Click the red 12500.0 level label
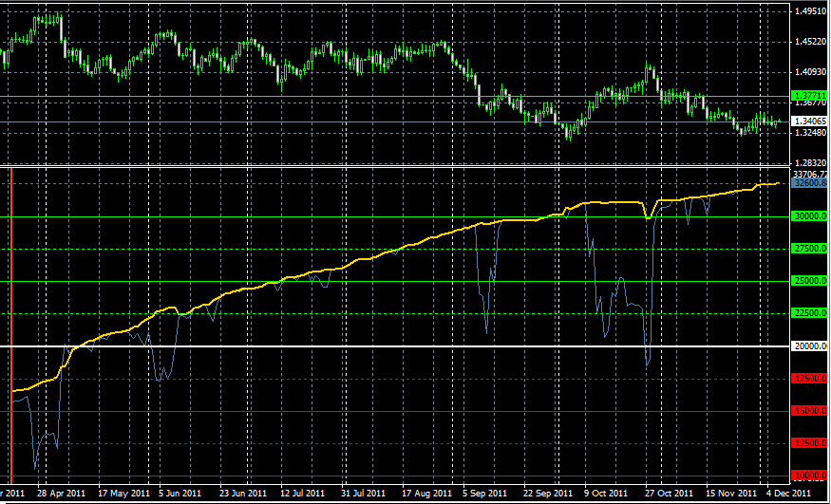The image size is (831, 504). [x=808, y=443]
